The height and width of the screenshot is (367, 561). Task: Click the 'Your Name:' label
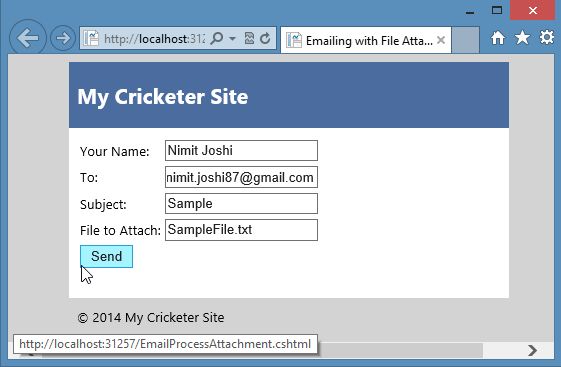[114, 151]
